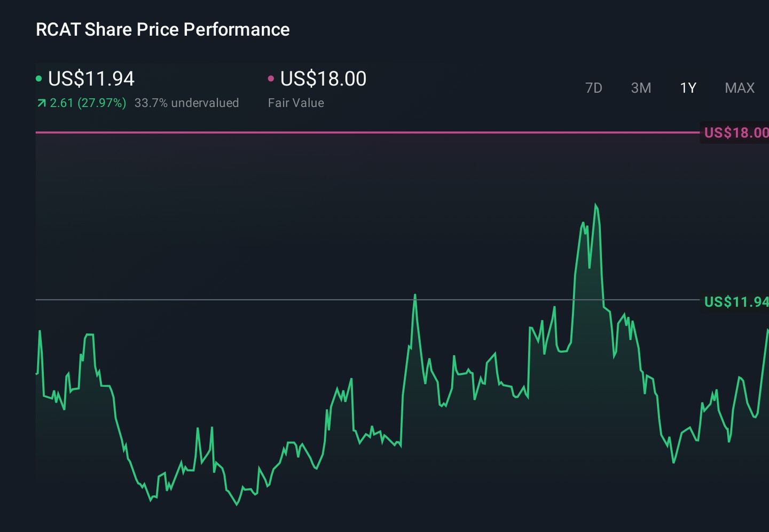This screenshot has height=532, width=769.
Task: Click the green upward trend arrow icon
Action: [41, 103]
